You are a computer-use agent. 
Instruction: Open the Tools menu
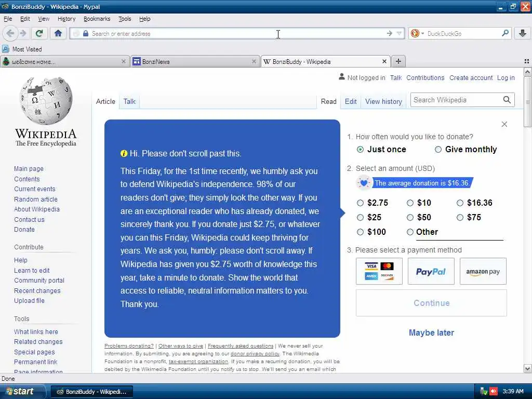(125, 19)
